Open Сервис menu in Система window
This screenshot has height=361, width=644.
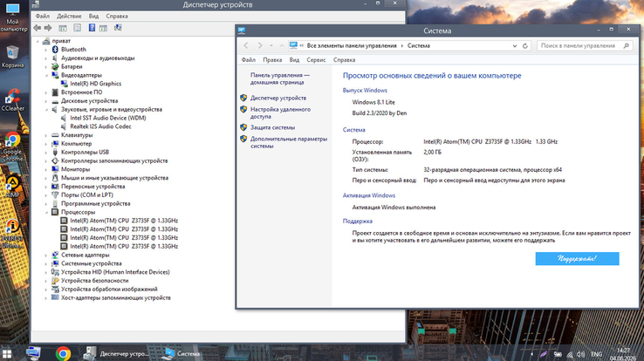[x=316, y=60]
